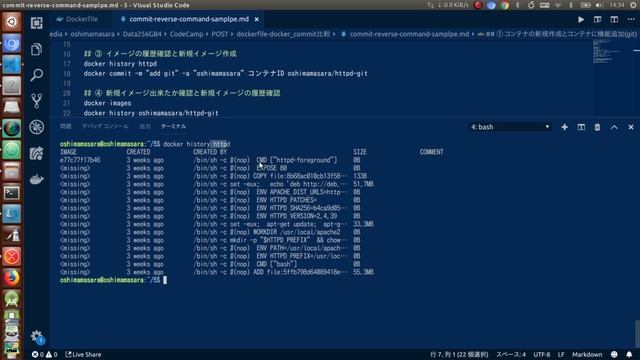Click CodeCamp in the breadcrumb path

pyautogui.click(x=186, y=34)
